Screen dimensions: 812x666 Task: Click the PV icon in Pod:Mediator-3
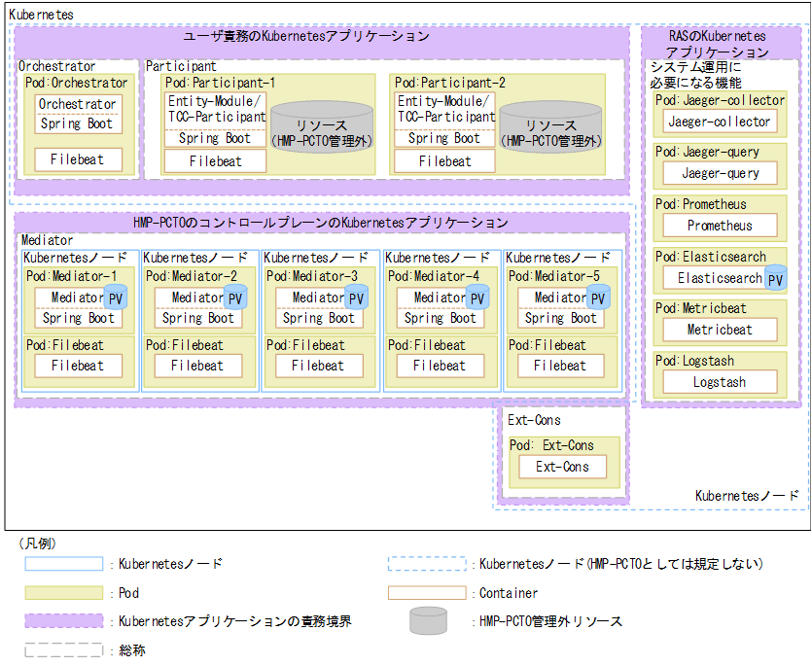tap(354, 298)
